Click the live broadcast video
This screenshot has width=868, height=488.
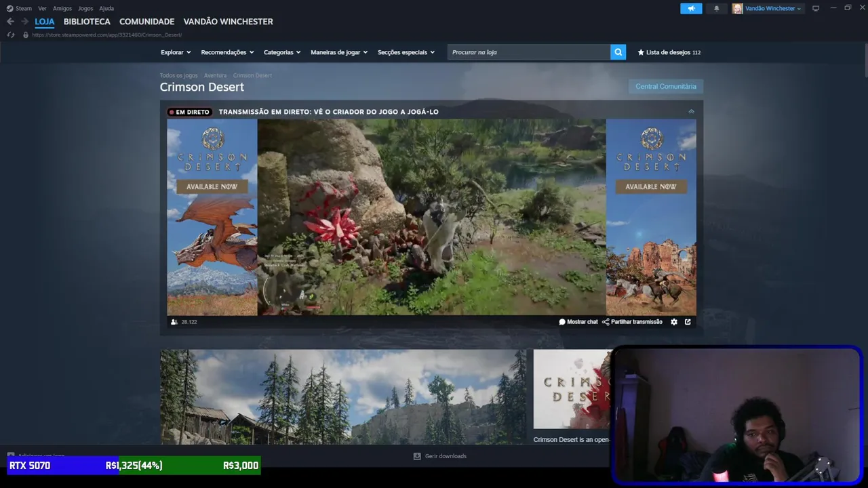tap(431, 217)
